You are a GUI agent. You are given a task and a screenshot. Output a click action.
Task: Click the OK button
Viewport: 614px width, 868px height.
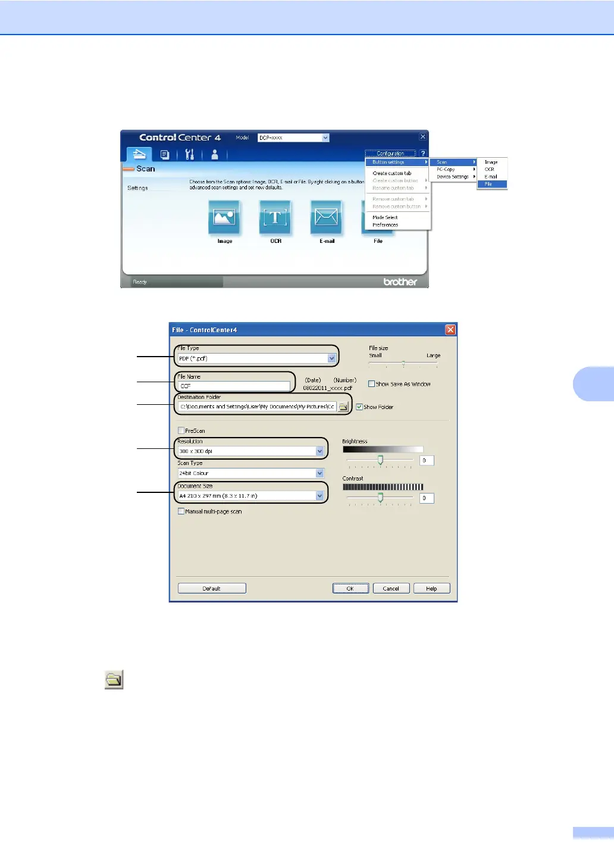(350, 588)
